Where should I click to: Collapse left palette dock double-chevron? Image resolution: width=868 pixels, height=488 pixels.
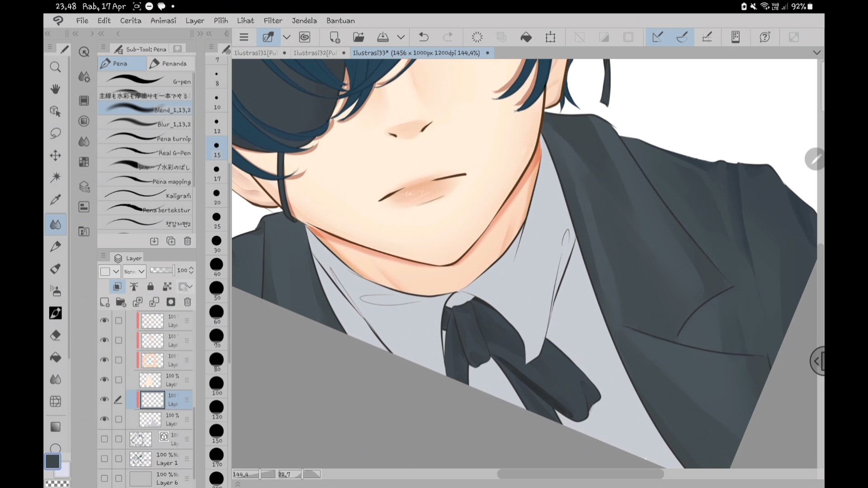pyautogui.click(x=47, y=33)
